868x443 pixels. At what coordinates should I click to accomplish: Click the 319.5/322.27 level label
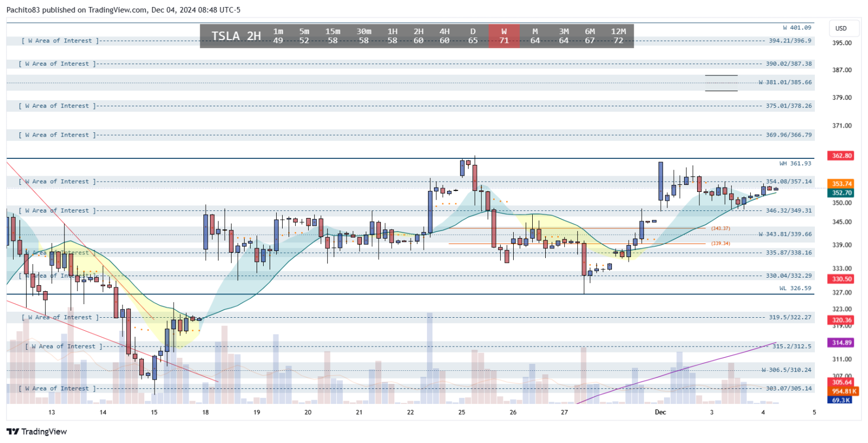[790, 317]
